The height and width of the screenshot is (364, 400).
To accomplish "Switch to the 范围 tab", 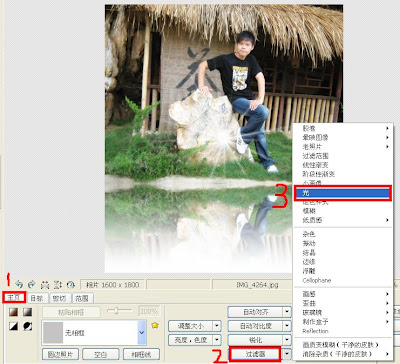I will 82,298.
